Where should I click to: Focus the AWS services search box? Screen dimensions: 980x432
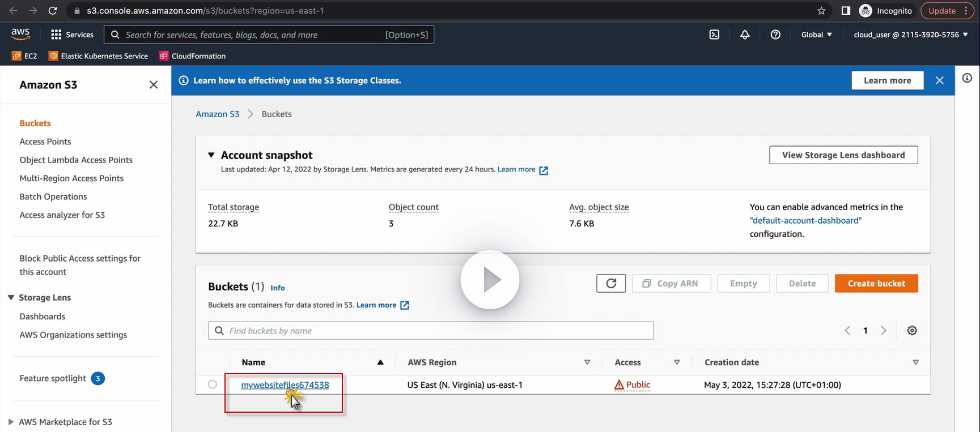pyautogui.click(x=269, y=35)
